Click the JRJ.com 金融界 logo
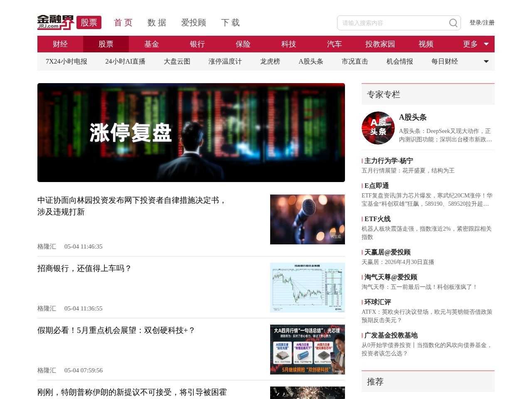The width and height of the screenshot is (532, 399). click(x=56, y=22)
